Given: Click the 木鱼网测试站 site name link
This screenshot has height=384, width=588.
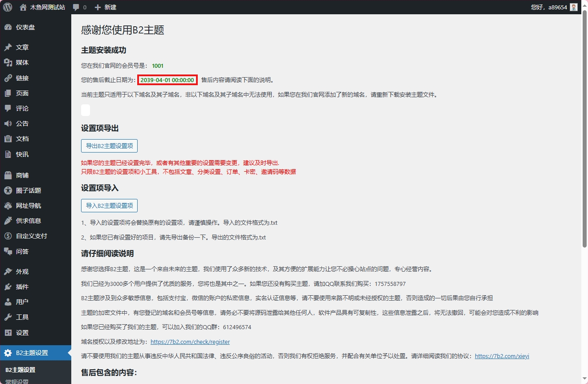Looking at the screenshot, I should tap(47, 7).
